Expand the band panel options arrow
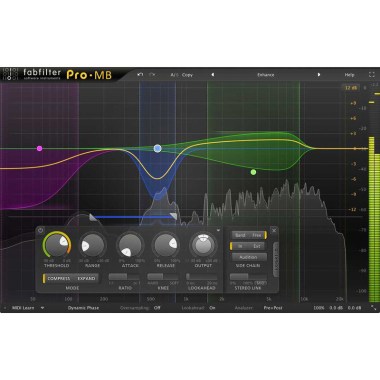380x380 pixels. 218,230
